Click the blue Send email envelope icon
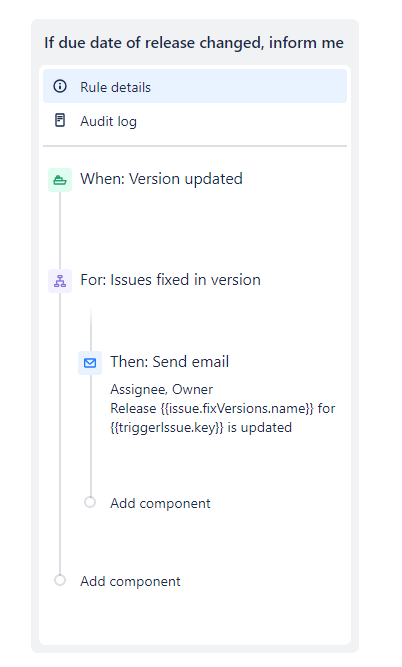 (x=90, y=363)
